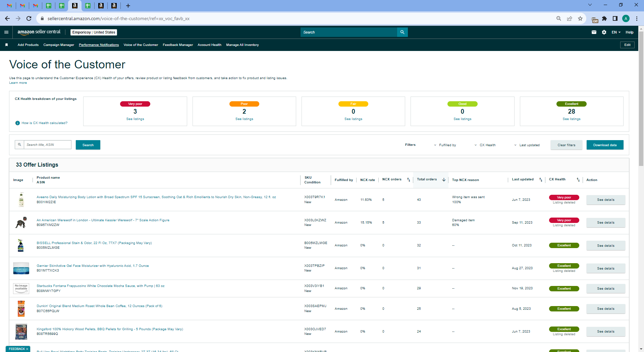Click the share page icon in address bar
This screenshot has width=644, height=352.
[570, 18]
